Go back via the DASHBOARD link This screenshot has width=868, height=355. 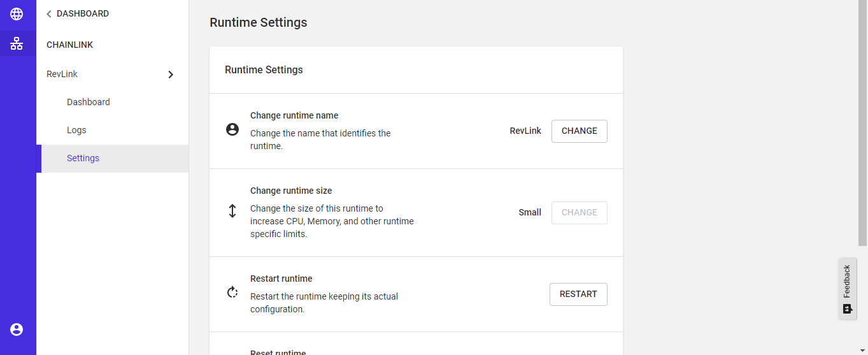83,13
